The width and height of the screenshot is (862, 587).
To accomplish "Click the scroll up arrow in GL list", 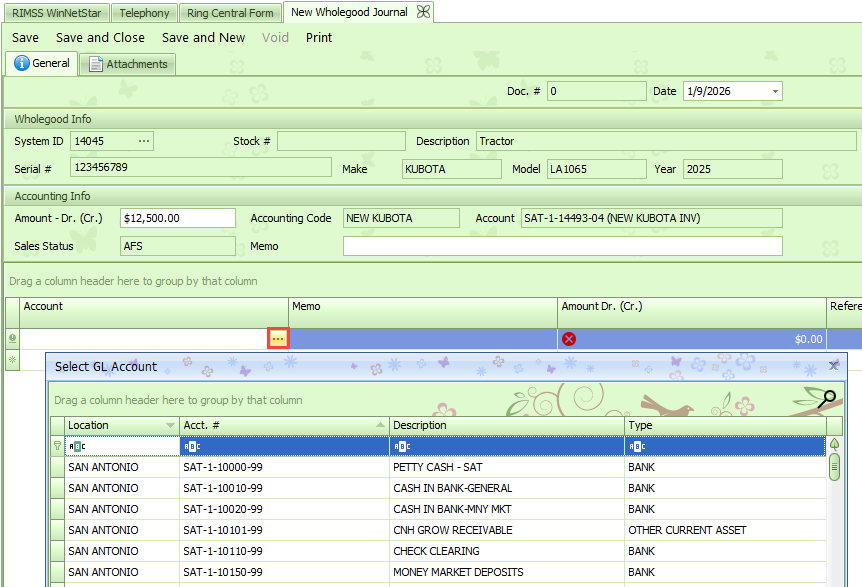I will (834, 445).
